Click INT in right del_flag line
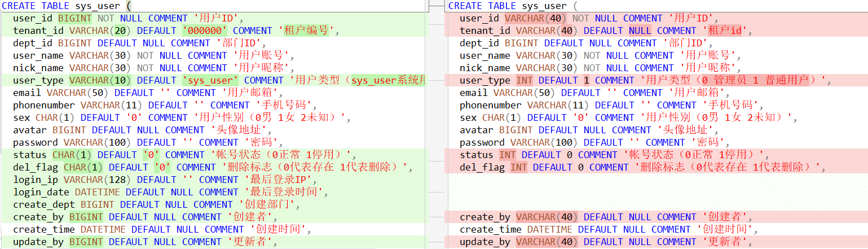This screenshot has width=868, height=249. [x=519, y=167]
